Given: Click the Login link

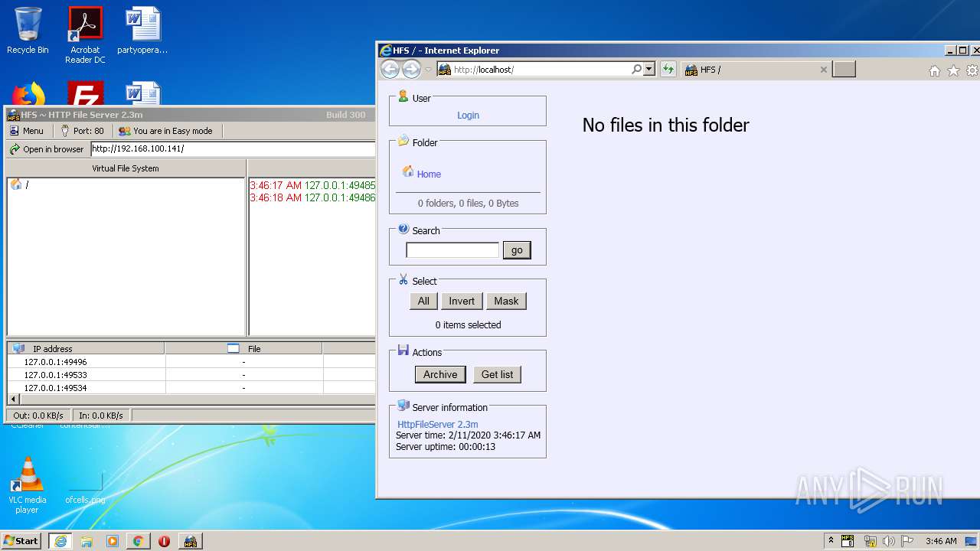Looking at the screenshot, I should pyautogui.click(x=468, y=116).
